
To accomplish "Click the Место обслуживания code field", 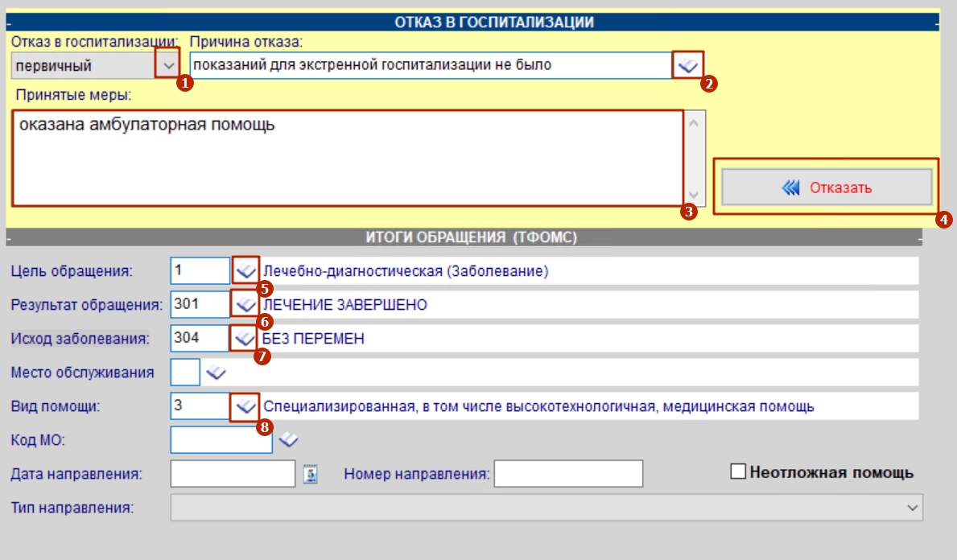I will 185,372.
